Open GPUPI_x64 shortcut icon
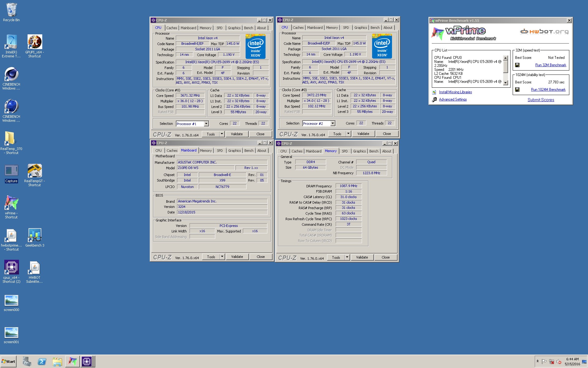Image resolution: width=588 pixels, height=368 pixels. (35, 46)
